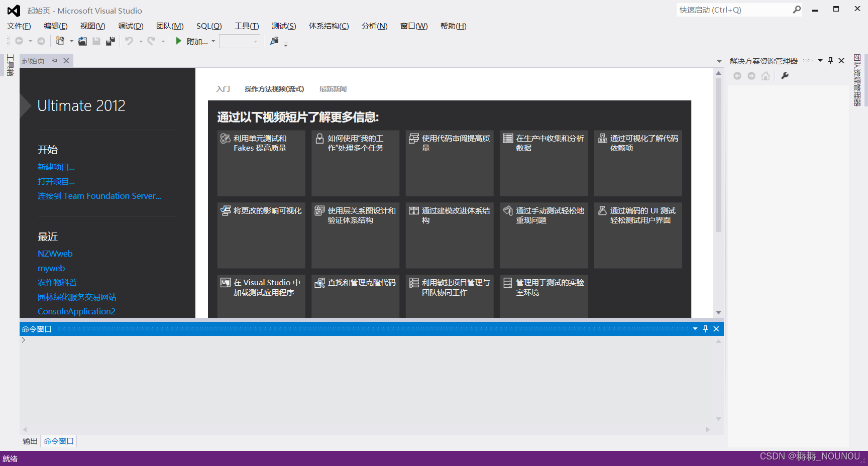Open the Team menu
Screen dimensions: 868x466
pyautogui.click(x=170, y=26)
